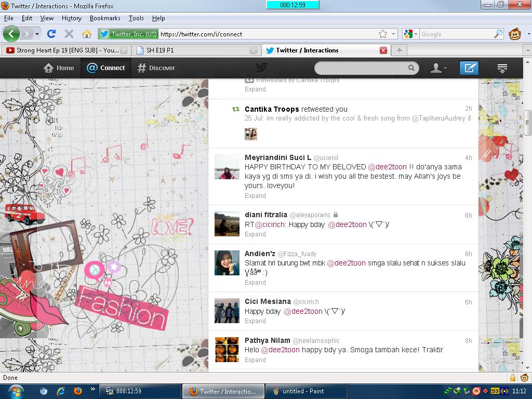Reload the page with the refresh icon
532x399 pixels.
pyautogui.click(x=51, y=34)
